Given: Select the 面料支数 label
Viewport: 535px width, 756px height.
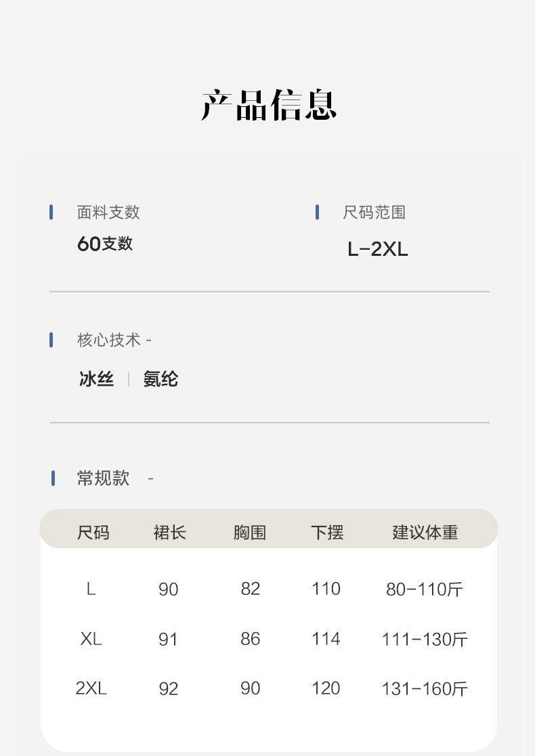Looking at the screenshot, I should coord(108,213).
